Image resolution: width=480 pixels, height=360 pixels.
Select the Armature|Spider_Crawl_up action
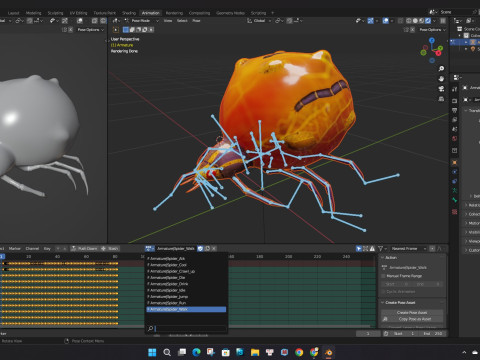(187, 271)
